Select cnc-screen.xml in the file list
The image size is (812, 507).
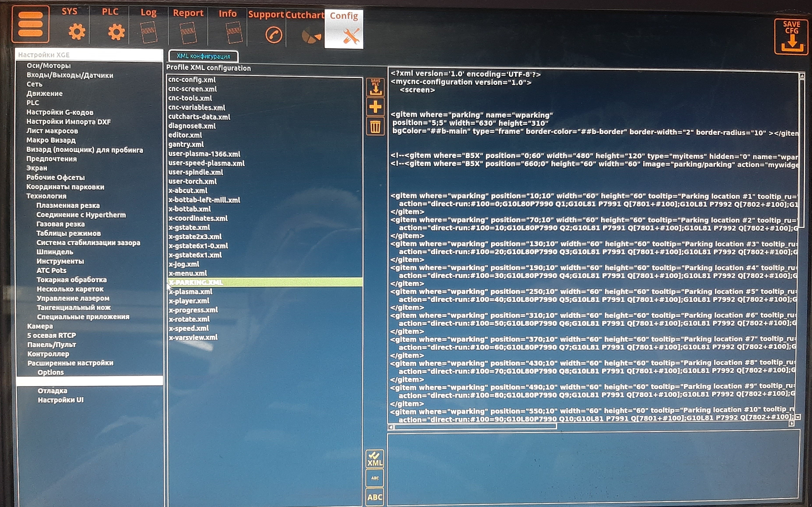coord(192,89)
